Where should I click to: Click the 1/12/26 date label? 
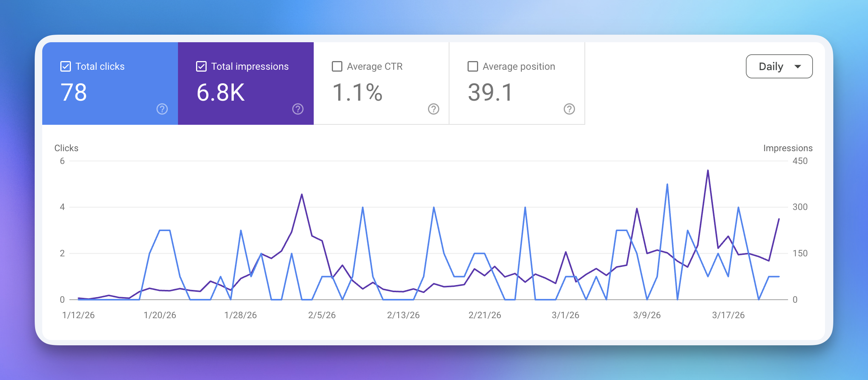(x=78, y=315)
